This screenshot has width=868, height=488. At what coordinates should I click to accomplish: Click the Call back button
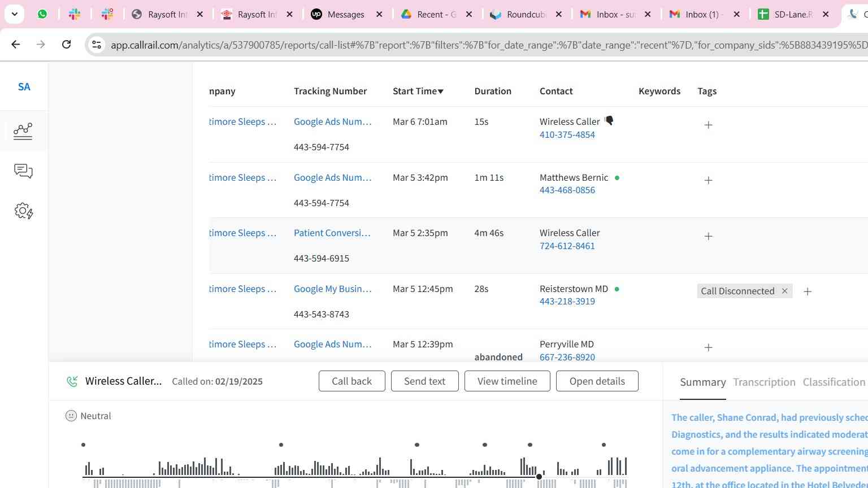[351, 381]
